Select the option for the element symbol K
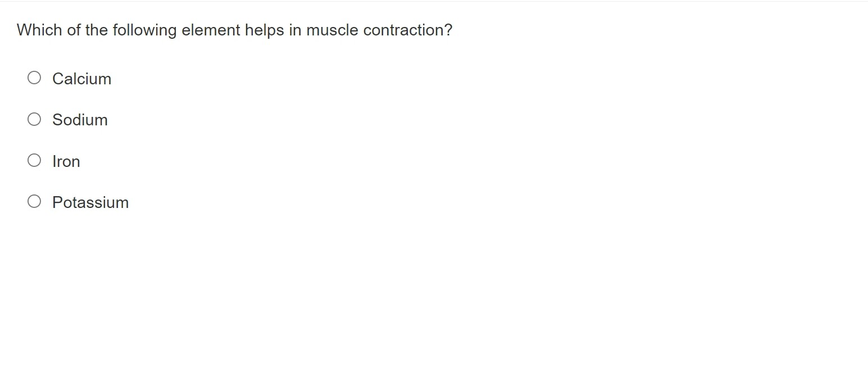 coord(34,201)
